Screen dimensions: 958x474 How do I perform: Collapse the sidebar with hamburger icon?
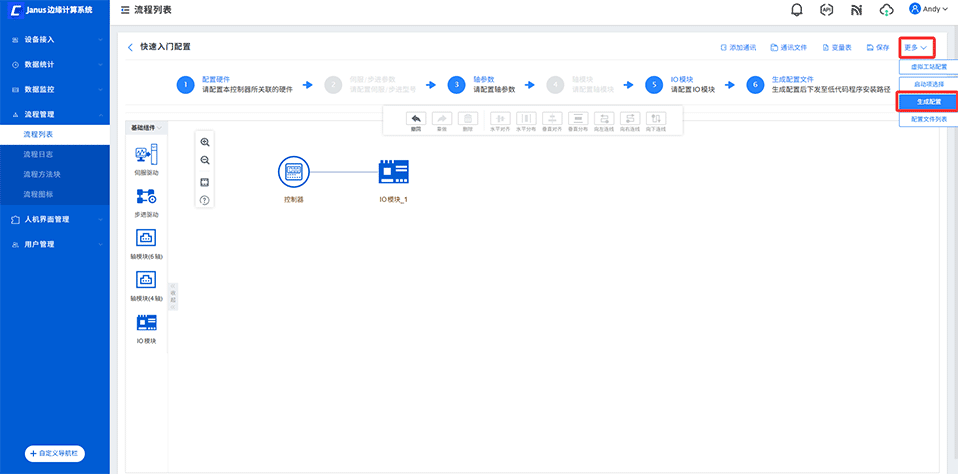click(124, 10)
